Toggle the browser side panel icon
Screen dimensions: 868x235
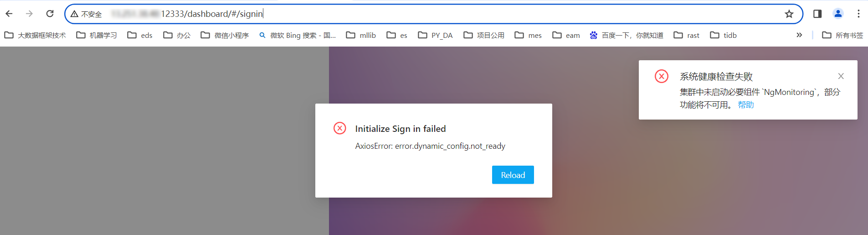[x=817, y=14]
